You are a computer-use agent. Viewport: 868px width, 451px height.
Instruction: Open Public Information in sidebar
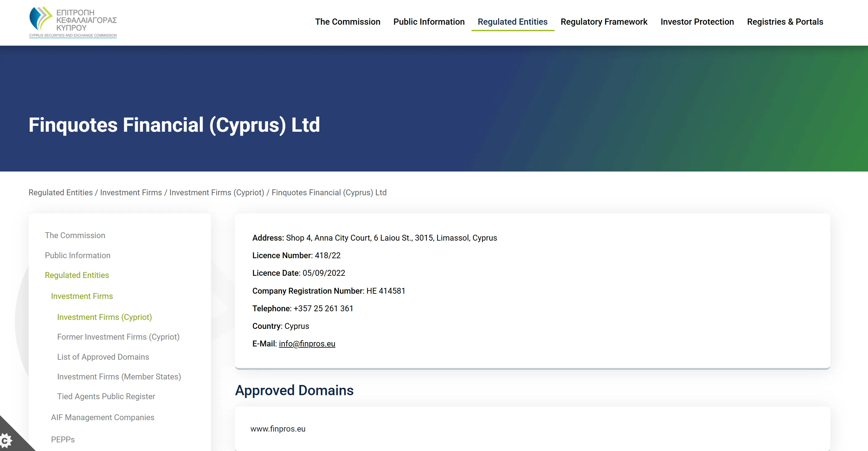77,255
